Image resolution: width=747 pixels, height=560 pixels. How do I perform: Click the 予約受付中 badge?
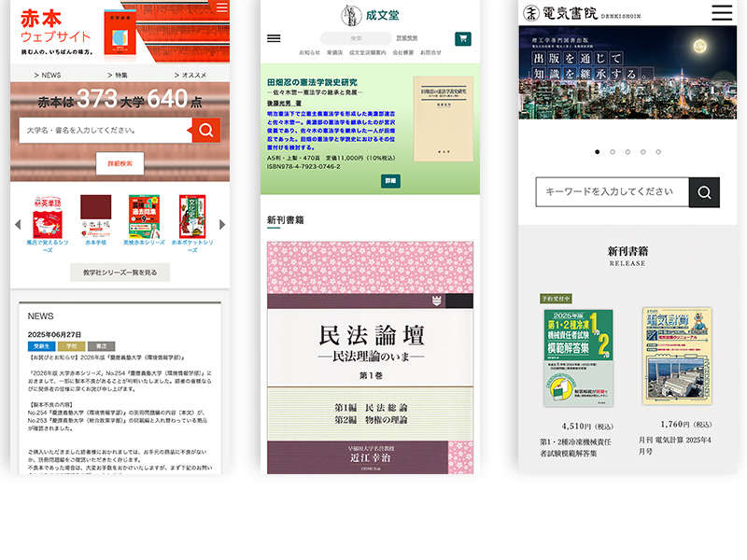tap(556, 299)
